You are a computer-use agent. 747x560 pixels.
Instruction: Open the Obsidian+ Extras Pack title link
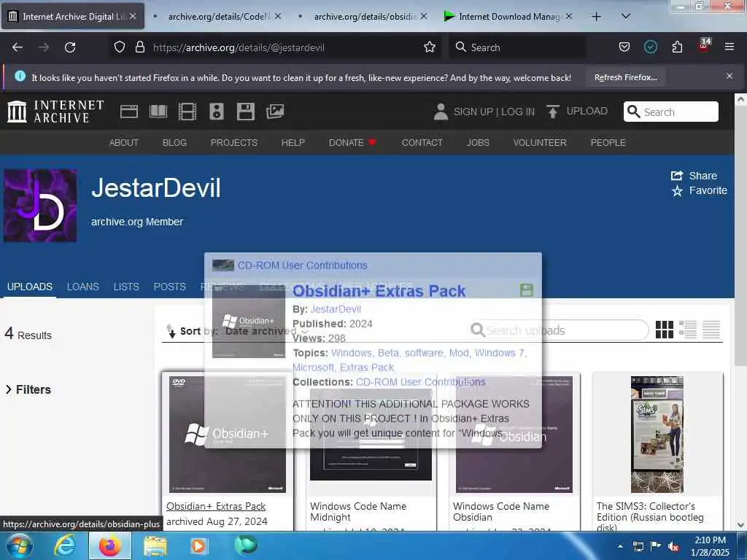(x=216, y=506)
